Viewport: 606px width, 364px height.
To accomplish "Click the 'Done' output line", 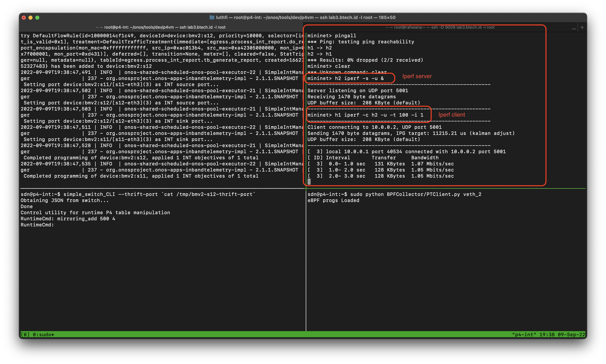I will [26, 207].
